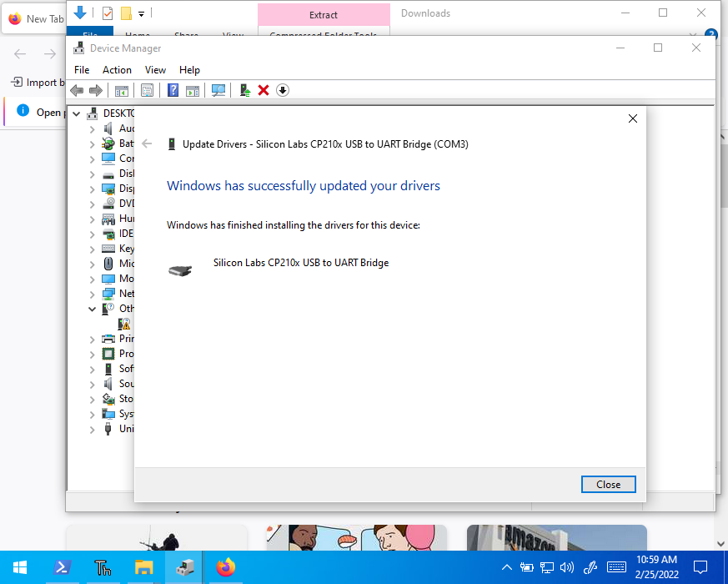Click the Universal Serial Bus category icon
Viewport: 728px width, 584px height.
click(108, 428)
